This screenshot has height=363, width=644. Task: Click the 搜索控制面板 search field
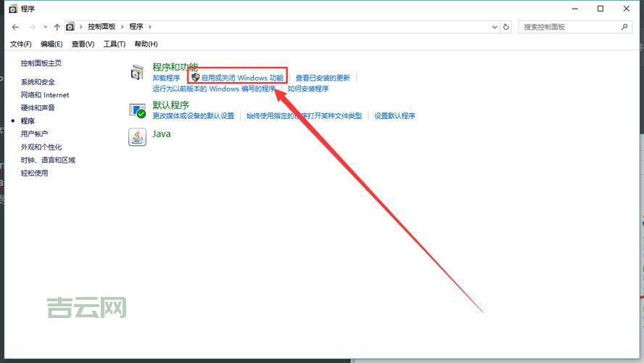click(569, 27)
